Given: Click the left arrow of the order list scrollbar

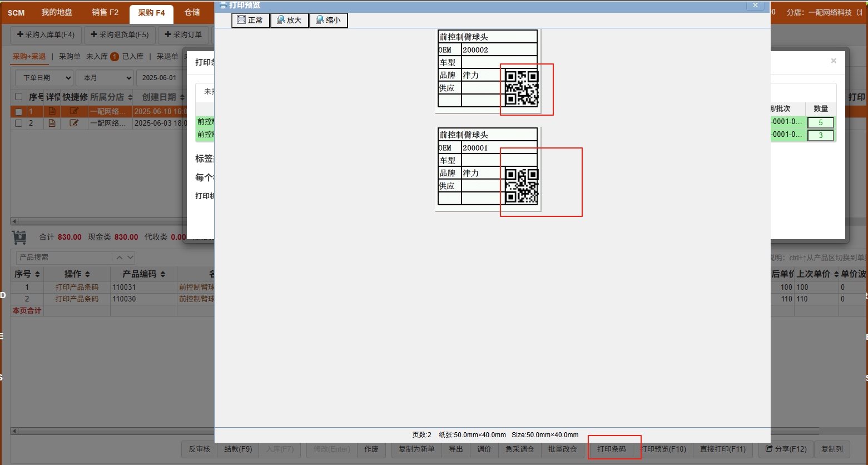Looking at the screenshot, I should (x=14, y=221).
